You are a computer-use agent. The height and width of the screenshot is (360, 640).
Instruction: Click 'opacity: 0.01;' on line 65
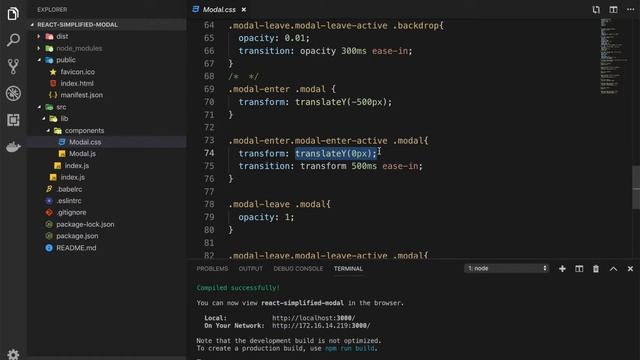[274, 38]
